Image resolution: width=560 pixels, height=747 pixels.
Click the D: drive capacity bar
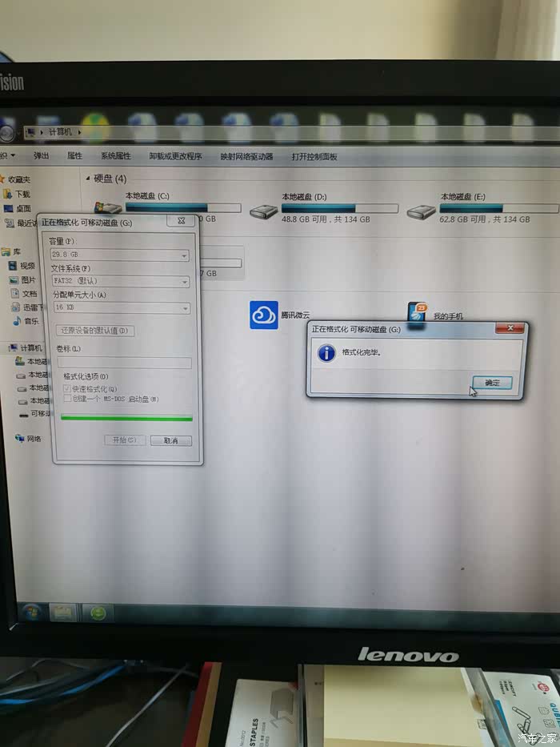339,208
